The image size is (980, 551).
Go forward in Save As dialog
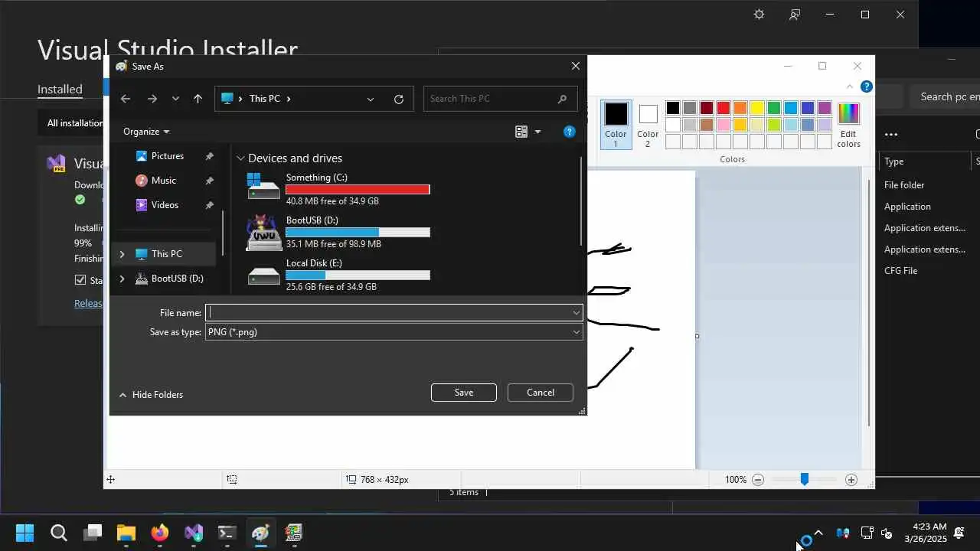[x=152, y=99]
